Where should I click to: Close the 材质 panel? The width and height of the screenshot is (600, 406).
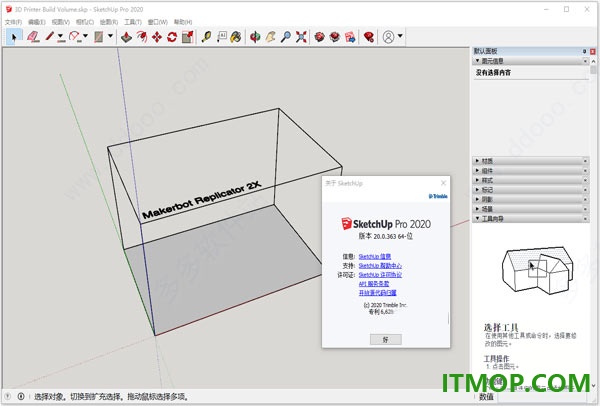click(585, 161)
